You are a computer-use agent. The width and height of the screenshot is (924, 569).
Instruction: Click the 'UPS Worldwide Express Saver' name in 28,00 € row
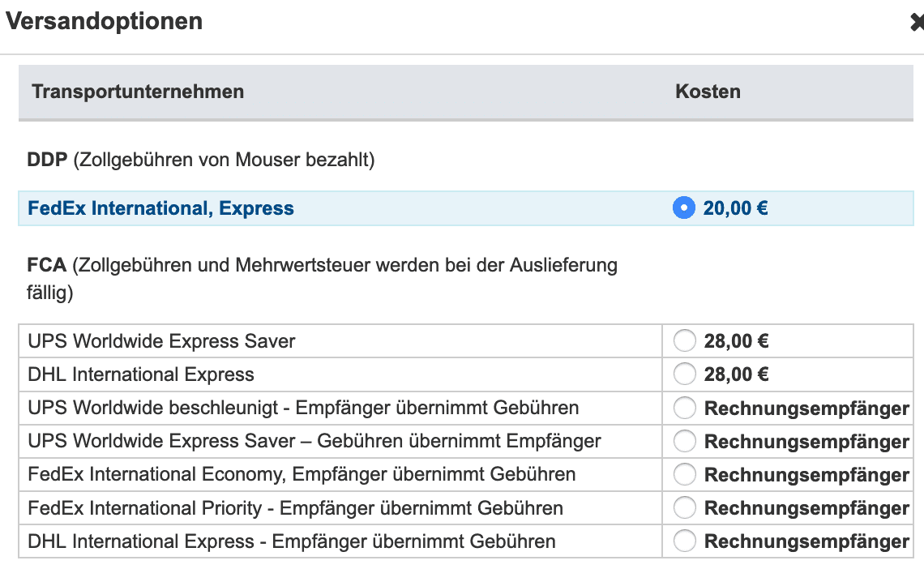pos(161,341)
